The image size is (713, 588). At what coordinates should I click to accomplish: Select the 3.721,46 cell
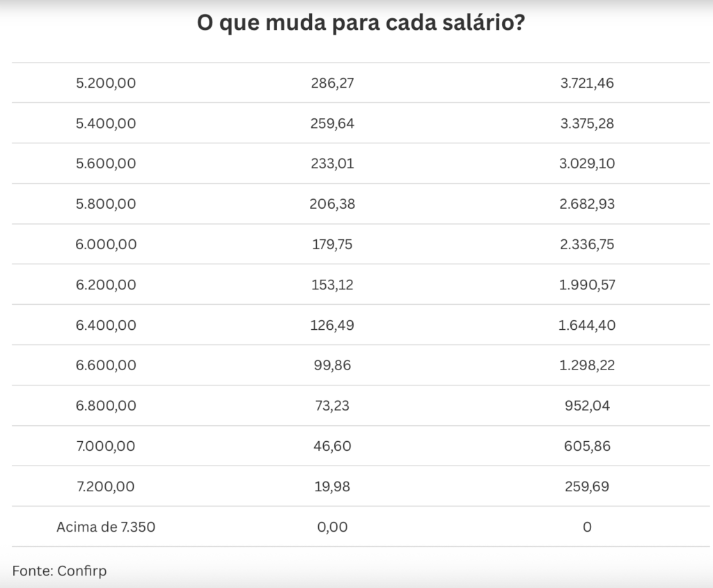[x=587, y=84]
